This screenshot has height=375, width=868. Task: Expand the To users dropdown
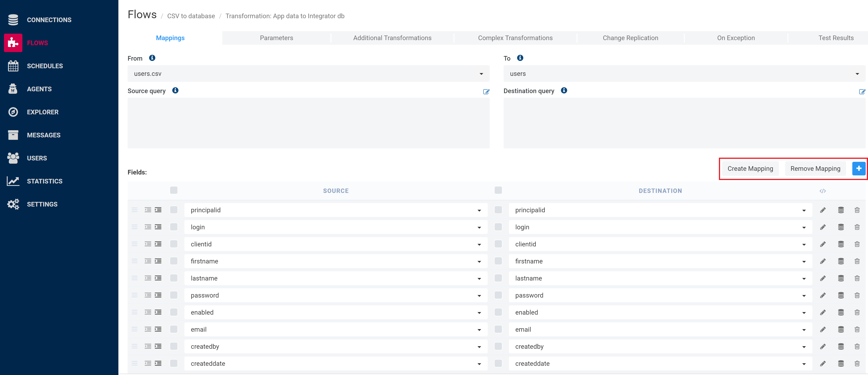(857, 74)
